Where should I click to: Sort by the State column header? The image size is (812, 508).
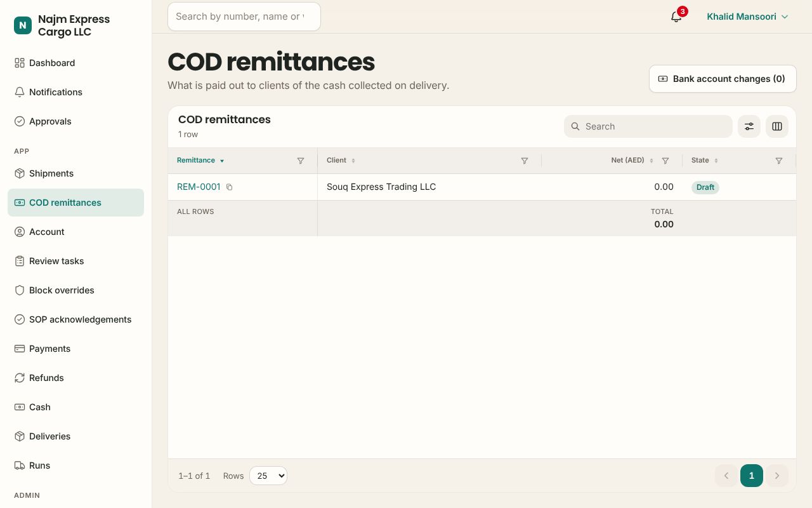click(x=704, y=161)
